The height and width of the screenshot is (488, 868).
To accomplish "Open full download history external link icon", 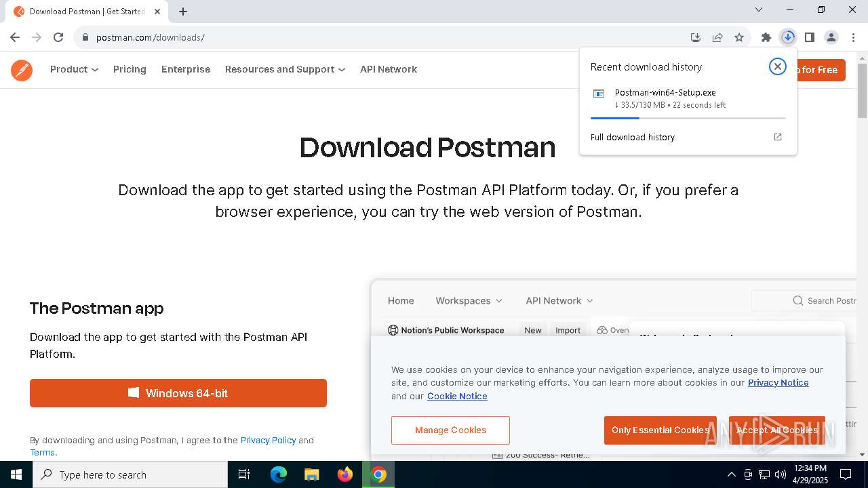I will [778, 137].
